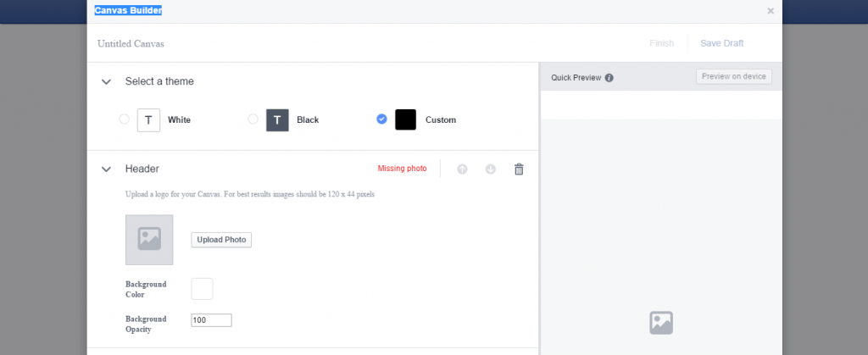Screen dimensions: 868x355
Task: Click the Black theme T icon
Action: (277, 120)
